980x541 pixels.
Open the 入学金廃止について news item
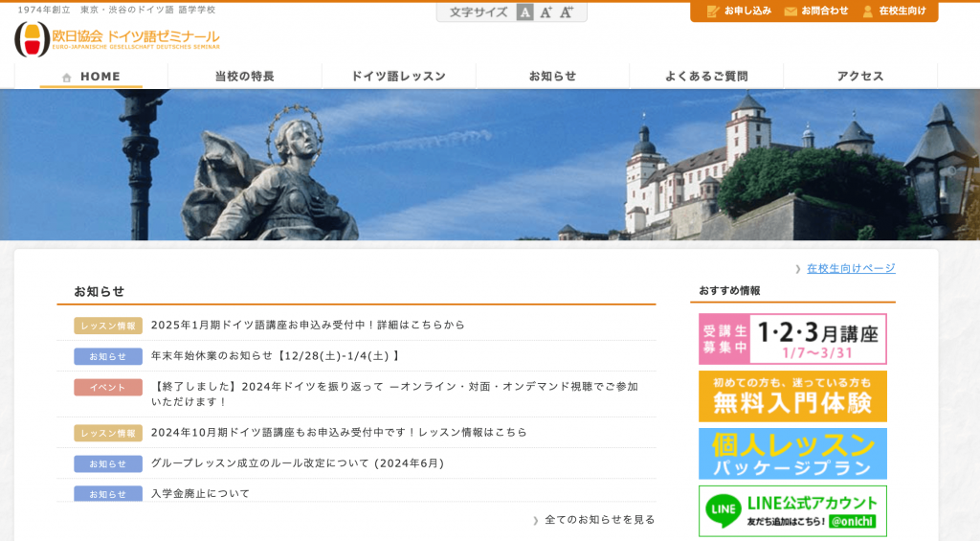click(x=200, y=493)
